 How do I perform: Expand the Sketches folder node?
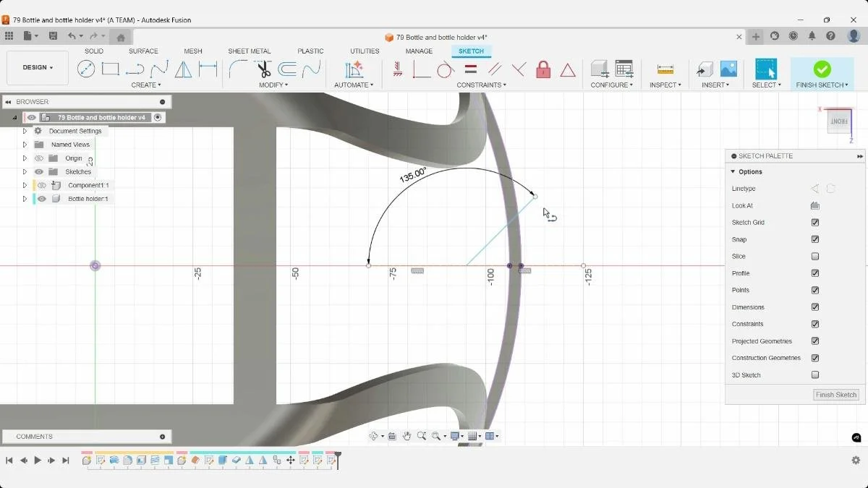pos(25,172)
